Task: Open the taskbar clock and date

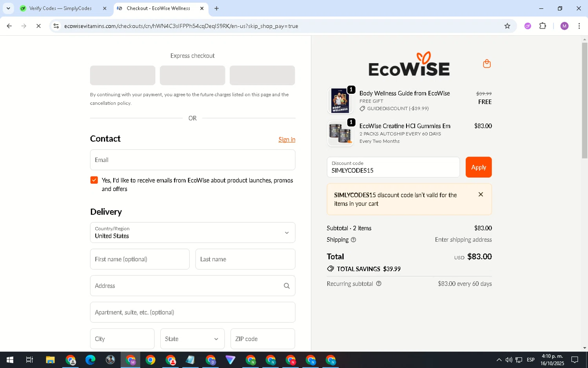Action: tap(552, 360)
